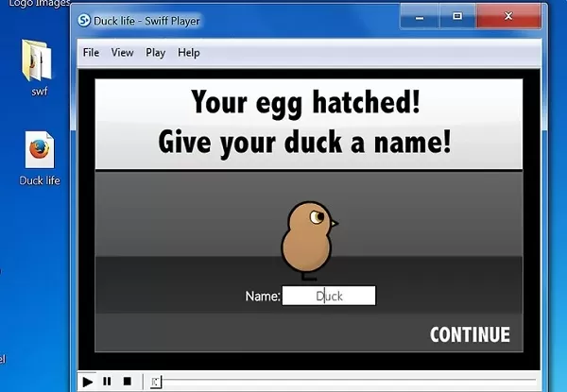Open the Help menu
This screenshot has height=392, width=567.
click(189, 53)
